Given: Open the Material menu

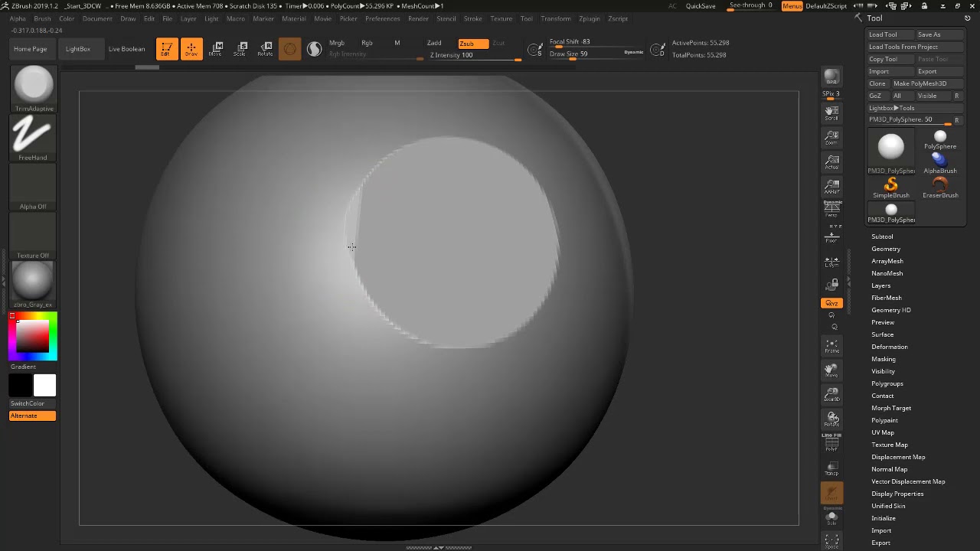Looking at the screenshot, I should tap(294, 18).
